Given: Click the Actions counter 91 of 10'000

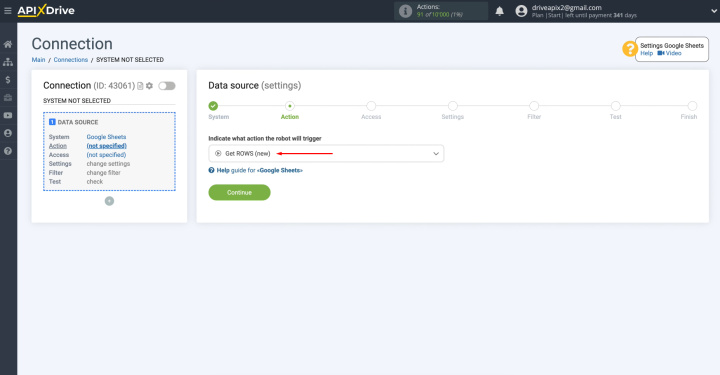Looking at the screenshot, I should pyautogui.click(x=440, y=15).
